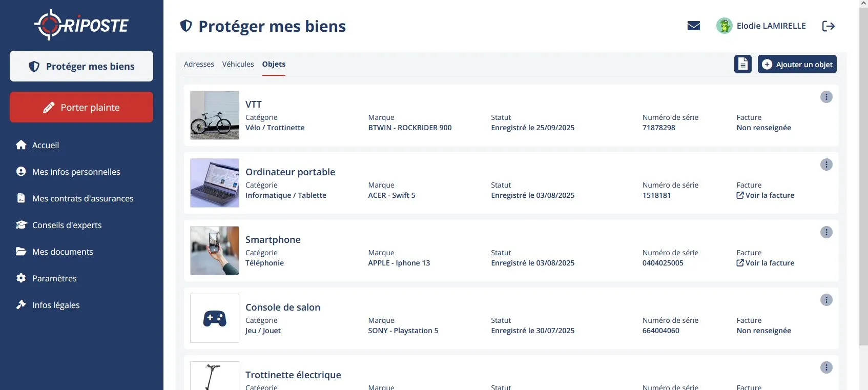This screenshot has height=390, width=868.
Task: Open the Infos légales page
Action: coord(56,305)
